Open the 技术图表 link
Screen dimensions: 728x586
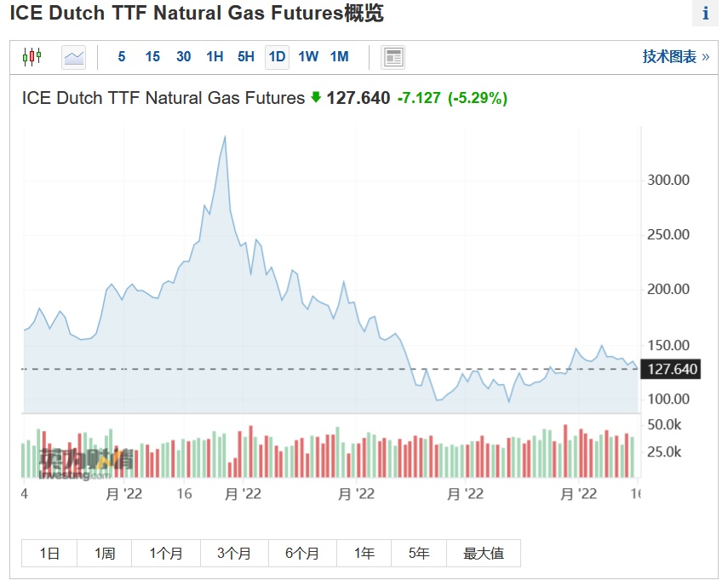coord(675,57)
